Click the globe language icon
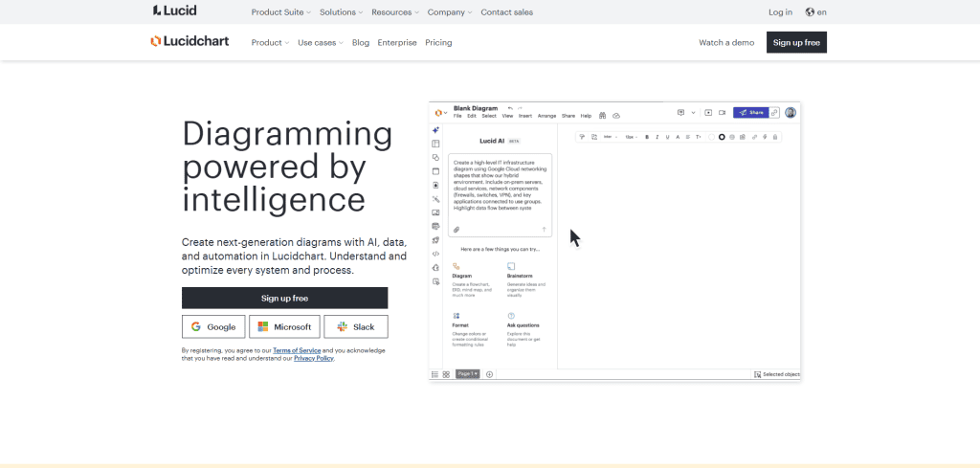The image size is (980, 468). (x=811, y=12)
